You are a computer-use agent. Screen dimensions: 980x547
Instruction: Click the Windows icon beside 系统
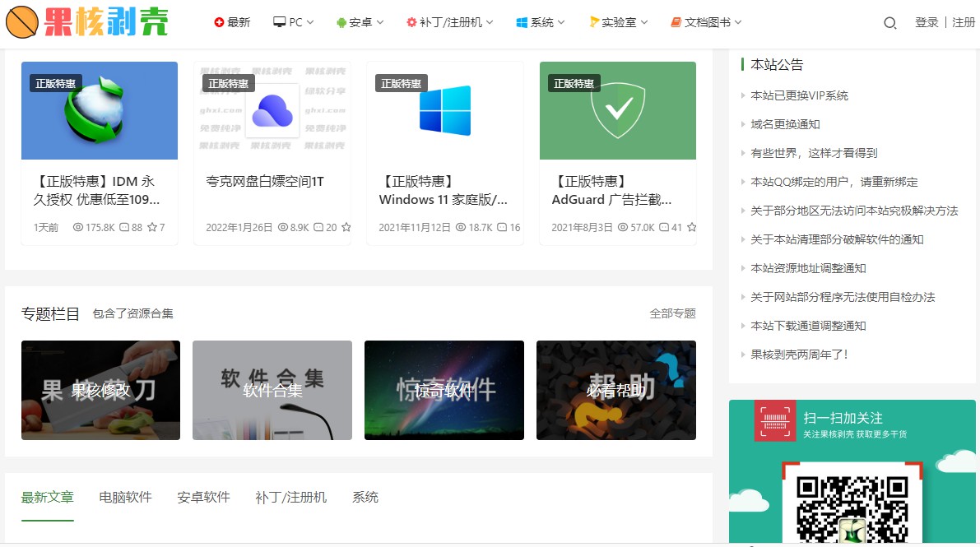click(522, 22)
